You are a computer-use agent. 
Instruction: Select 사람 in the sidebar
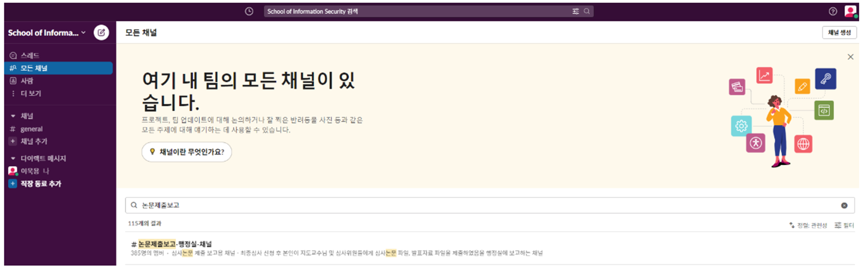[27, 81]
